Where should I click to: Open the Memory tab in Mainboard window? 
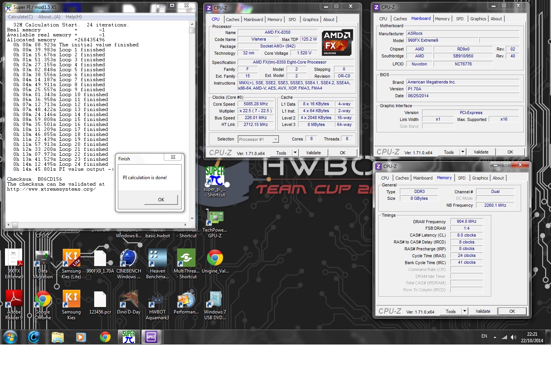tap(442, 19)
